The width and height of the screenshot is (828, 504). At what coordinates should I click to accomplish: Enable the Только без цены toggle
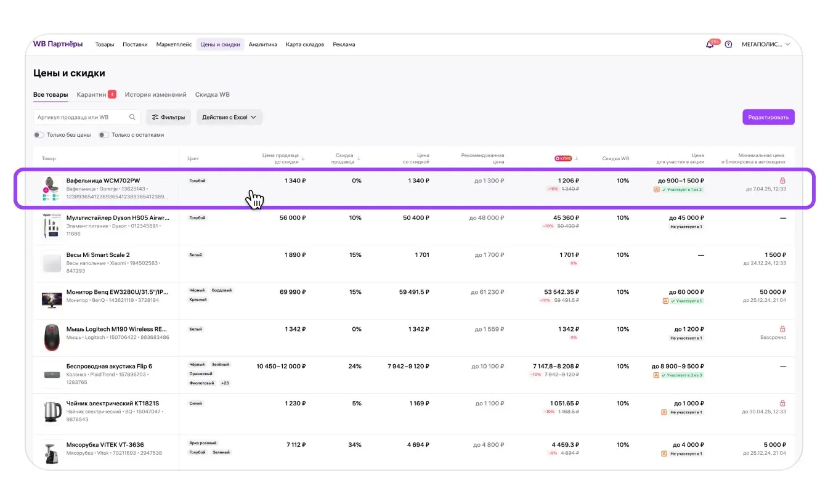click(x=39, y=135)
